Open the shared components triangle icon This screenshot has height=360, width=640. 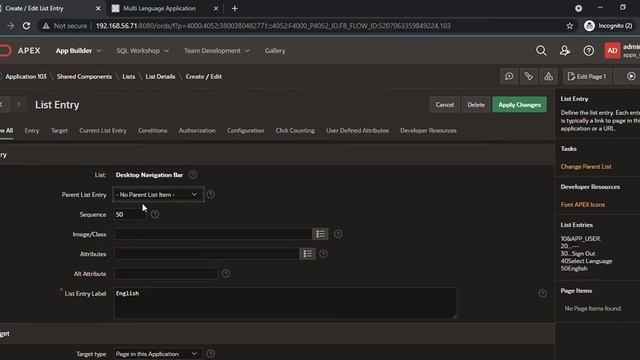click(549, 76)
